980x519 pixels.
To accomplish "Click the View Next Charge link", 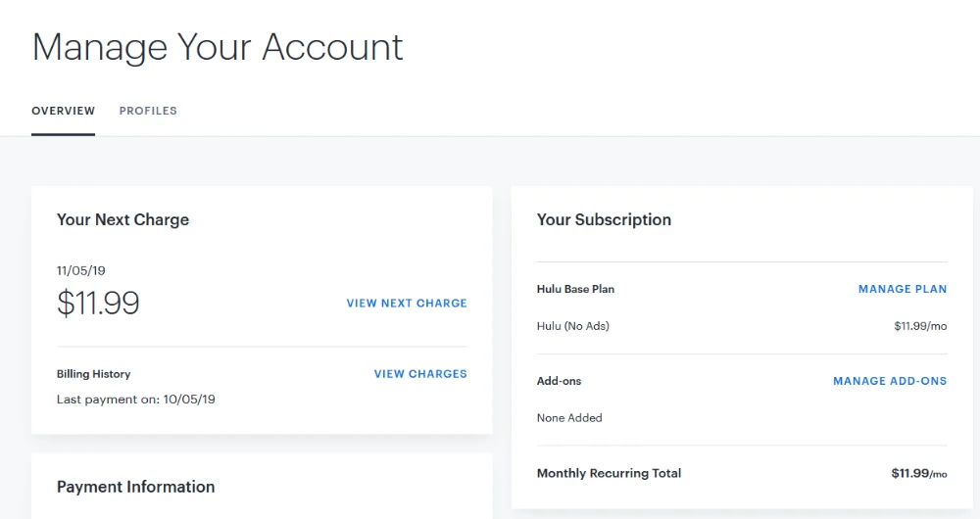I will click(x=407, y=303).
